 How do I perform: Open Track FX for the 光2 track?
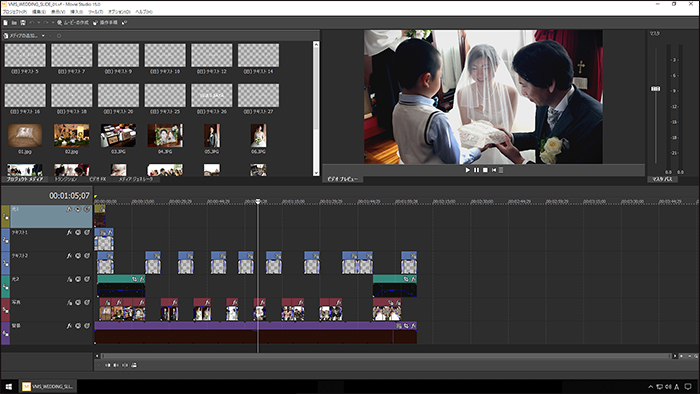[69, 279]
